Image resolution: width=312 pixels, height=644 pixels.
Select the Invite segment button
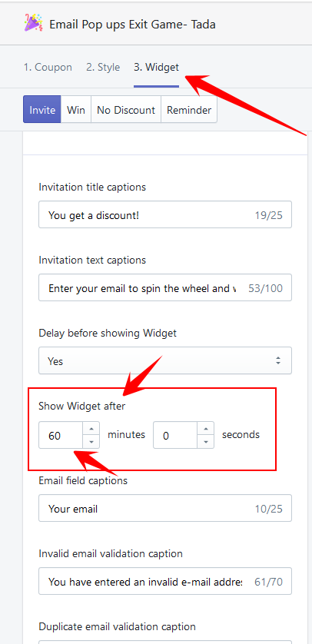click(x=42, y=110)
